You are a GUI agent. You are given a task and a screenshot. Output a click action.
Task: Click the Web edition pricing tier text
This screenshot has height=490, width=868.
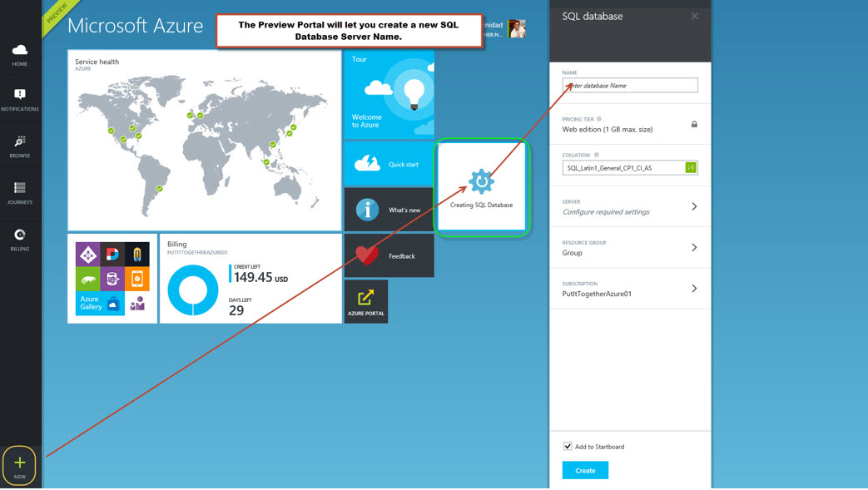[x=608, y=130]
